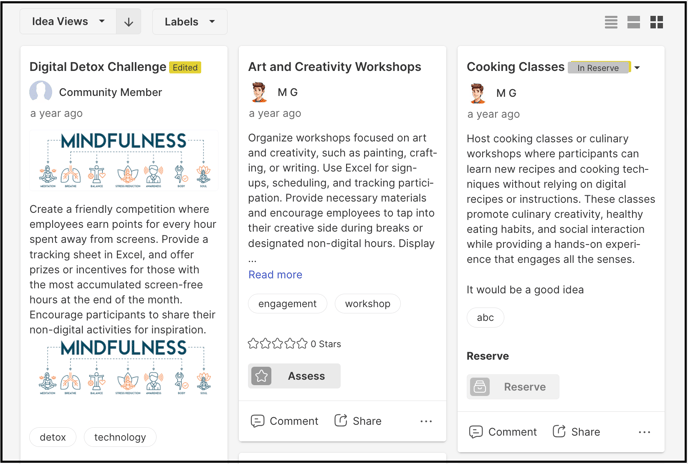Image resolution: width=688 pixels, height=464 pixels.
Task: Click the Reserve button
Action: pos(512,387)
